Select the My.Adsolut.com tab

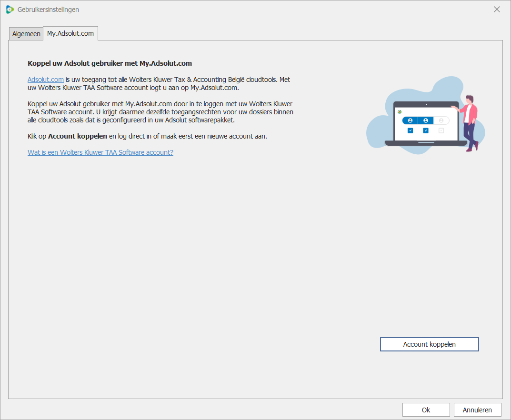tap(70, 34)
